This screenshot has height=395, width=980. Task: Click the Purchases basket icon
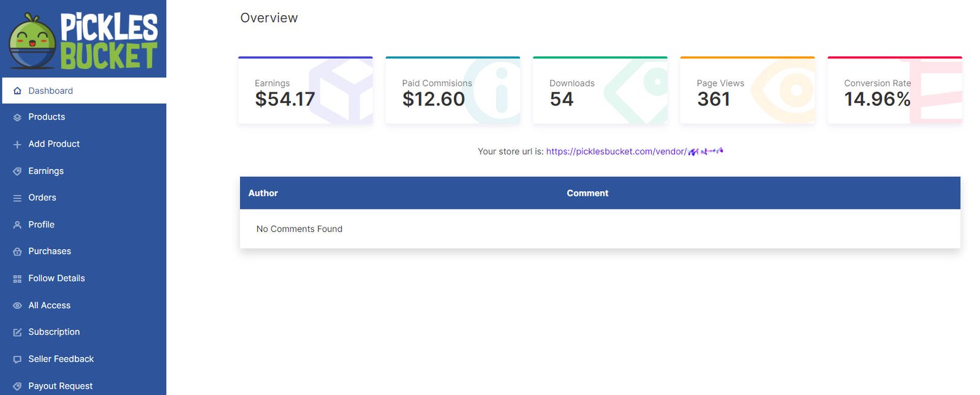tap(17, 252)
